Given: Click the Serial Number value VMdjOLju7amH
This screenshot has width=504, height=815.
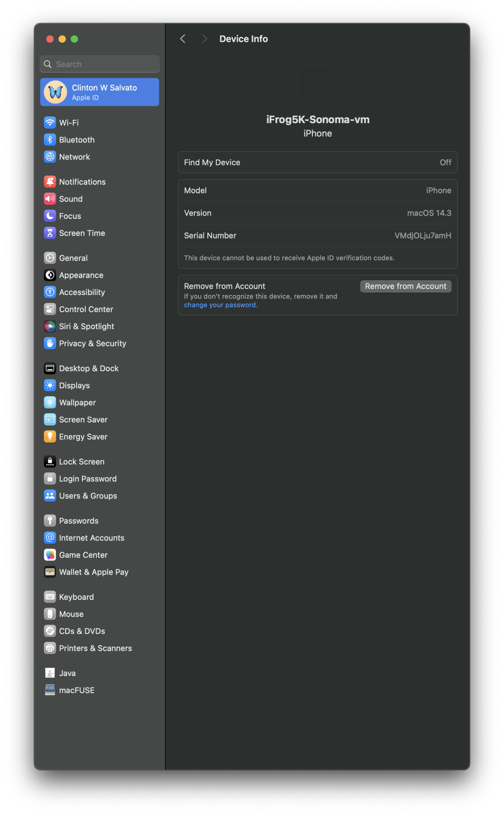Looking at the screenshot, I should (423, 236).
